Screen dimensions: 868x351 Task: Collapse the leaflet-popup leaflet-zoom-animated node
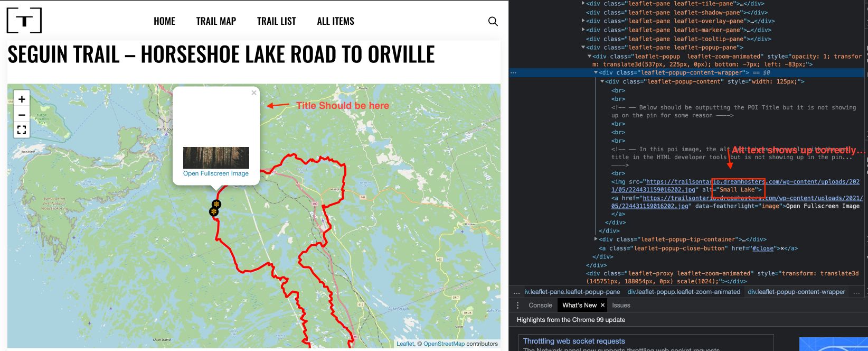point(589,56)
